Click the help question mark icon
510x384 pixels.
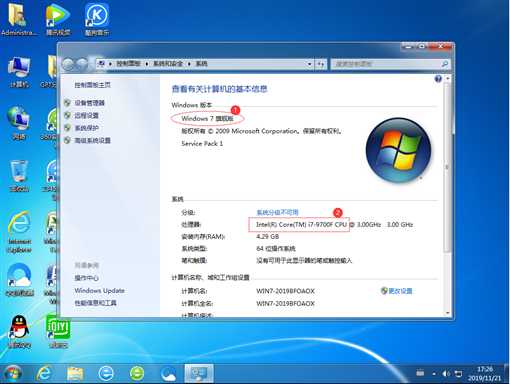[x=438, y=79]
